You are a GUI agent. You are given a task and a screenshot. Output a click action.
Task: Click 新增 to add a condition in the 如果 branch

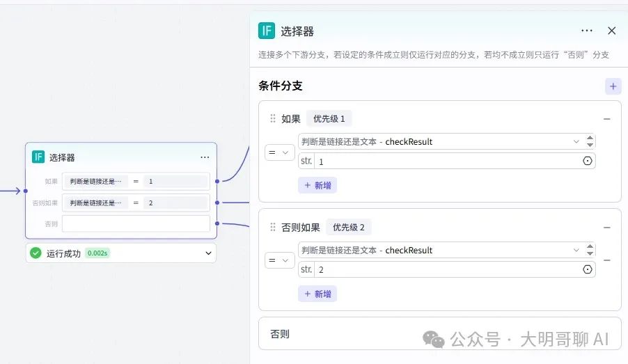[x=317, y=185]
